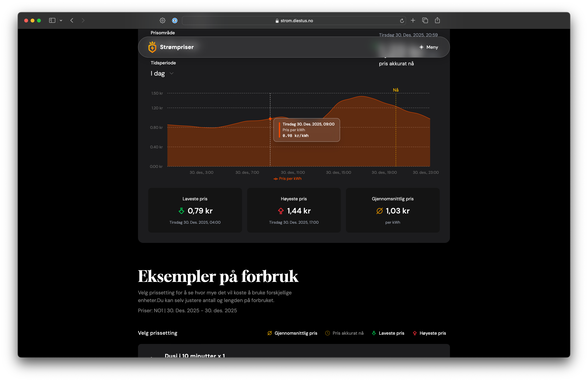Click the Strømpriser crown shield logo
Screen dimensions: 588x381
pos(152,47)
